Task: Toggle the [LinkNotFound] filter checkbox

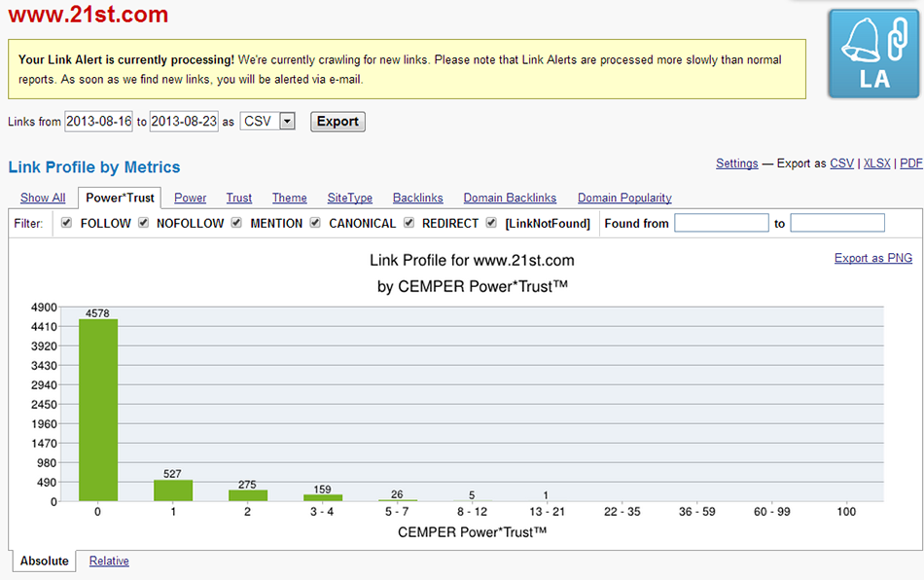Action: [491, 223]
